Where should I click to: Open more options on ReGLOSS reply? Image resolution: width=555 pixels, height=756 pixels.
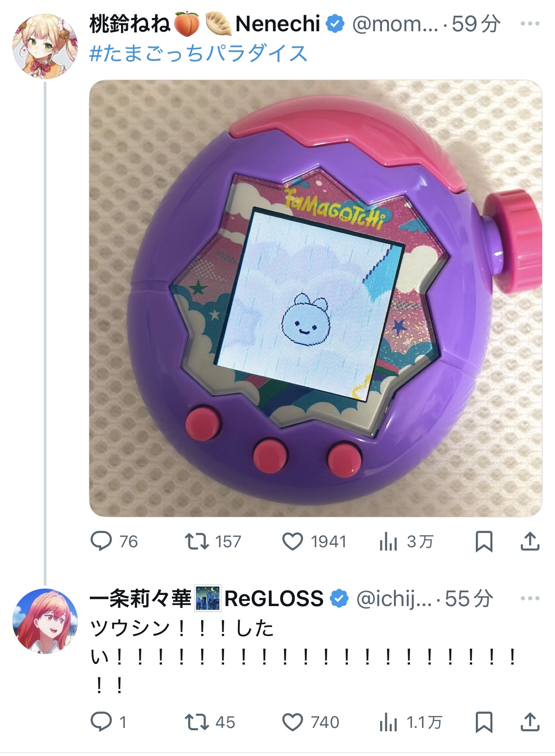[x=530, y=598]
